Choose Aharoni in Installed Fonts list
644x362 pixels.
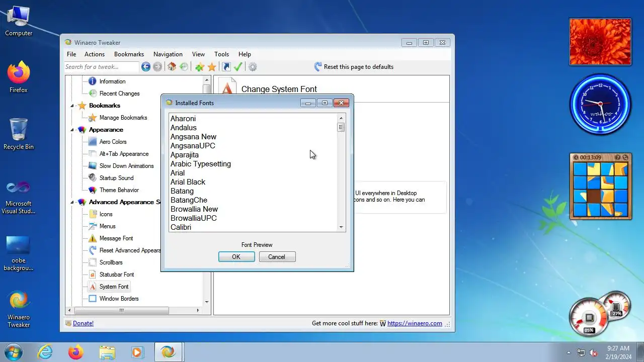[183, 119]
